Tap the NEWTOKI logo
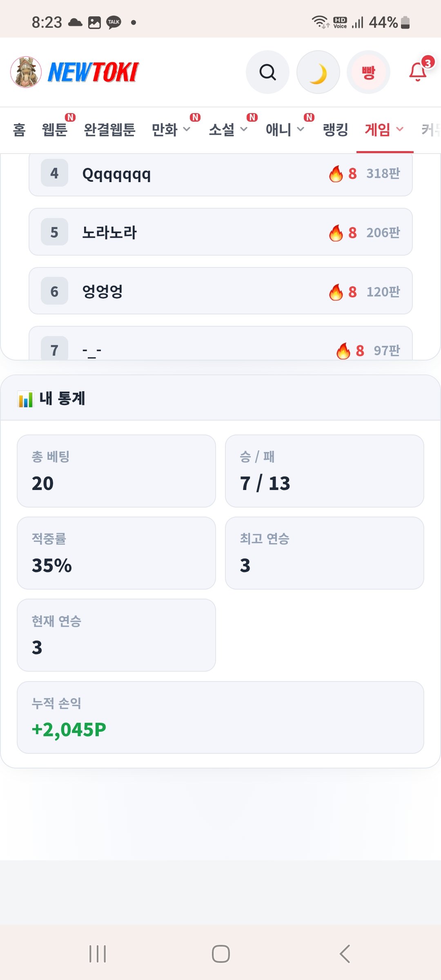 94,72
